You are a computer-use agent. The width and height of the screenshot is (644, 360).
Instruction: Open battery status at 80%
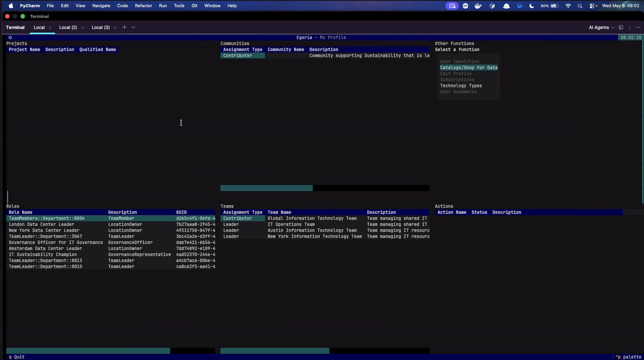(x=550, y=6)
